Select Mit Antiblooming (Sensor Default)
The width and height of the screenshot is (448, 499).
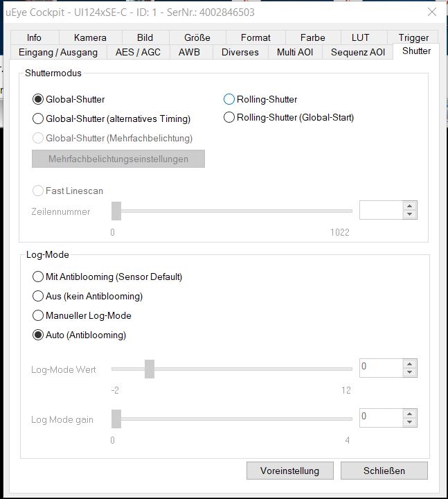39,277
